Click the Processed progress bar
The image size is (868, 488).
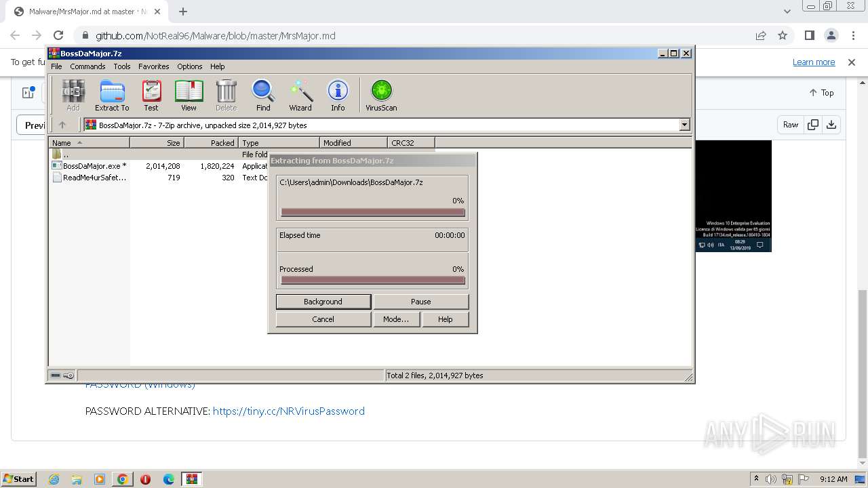pyautogui.click(x=373, y=280)
